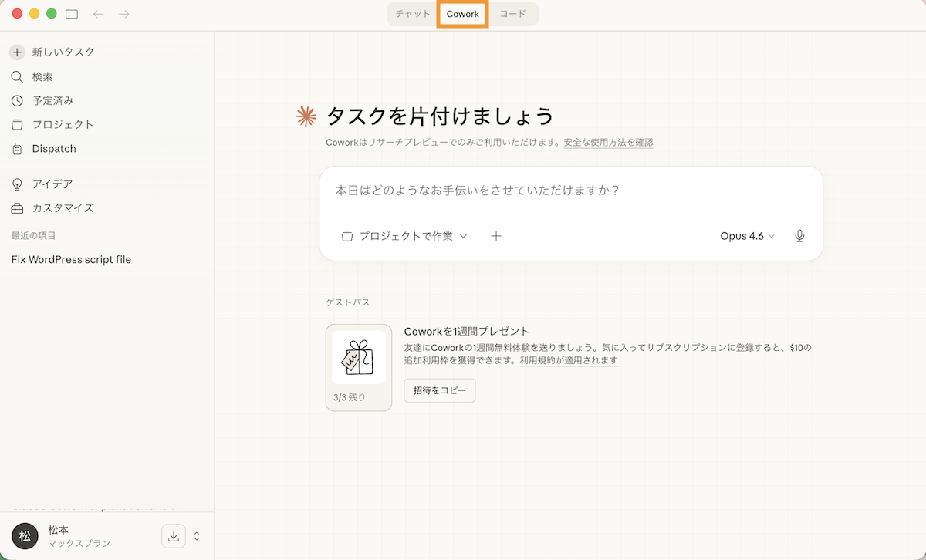Open カスタマイズ toolbox icon
Screen dimensions: 926x560
click(17, 208)
